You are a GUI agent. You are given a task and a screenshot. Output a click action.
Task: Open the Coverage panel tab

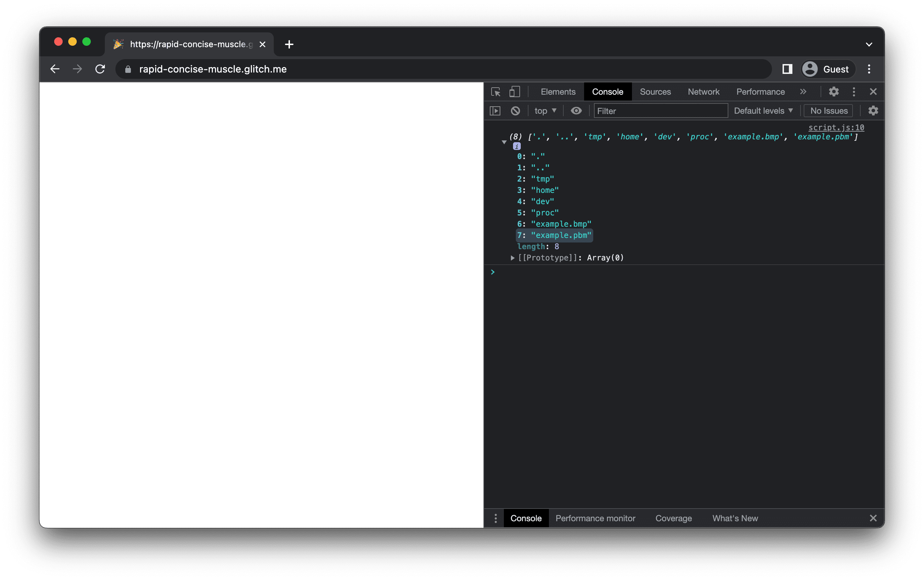674,518
